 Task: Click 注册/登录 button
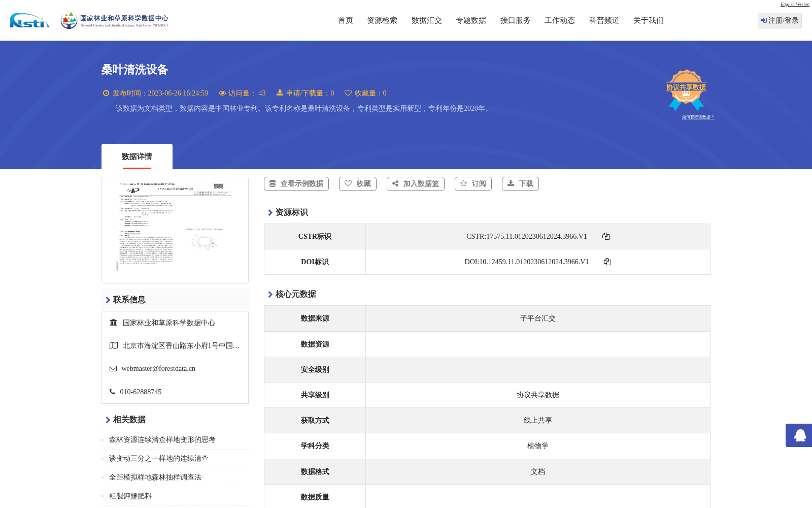(x=780, y=20)
